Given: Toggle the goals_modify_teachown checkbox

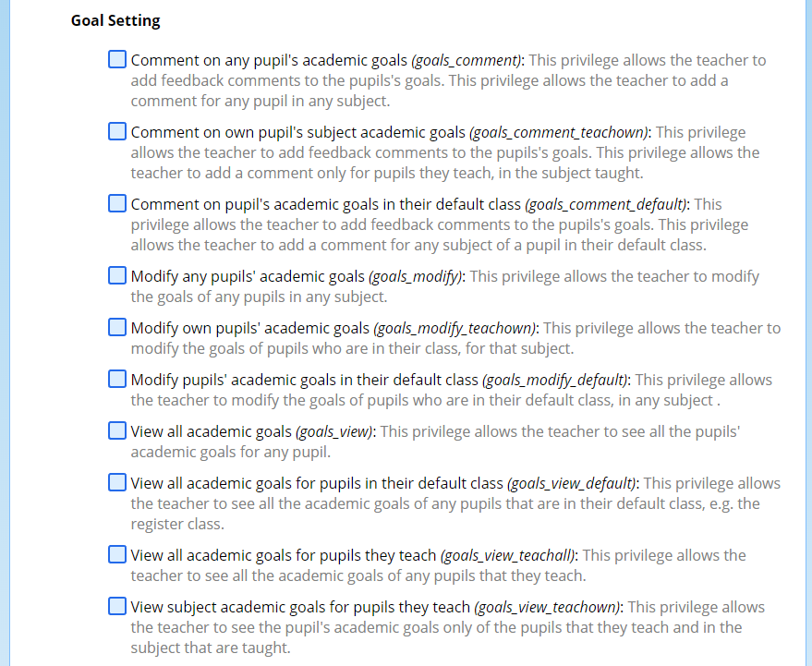Looking at the screenshot, I should 117,327.
